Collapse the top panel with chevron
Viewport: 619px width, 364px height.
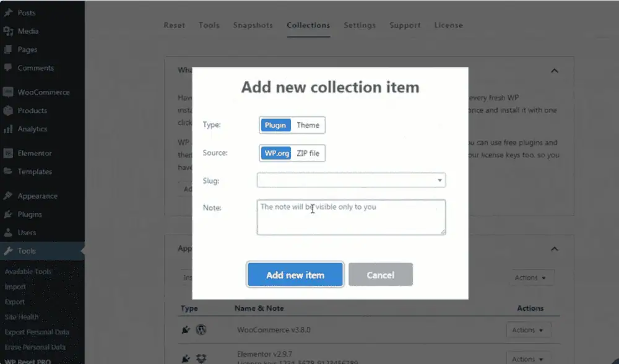tap(555, 71)
